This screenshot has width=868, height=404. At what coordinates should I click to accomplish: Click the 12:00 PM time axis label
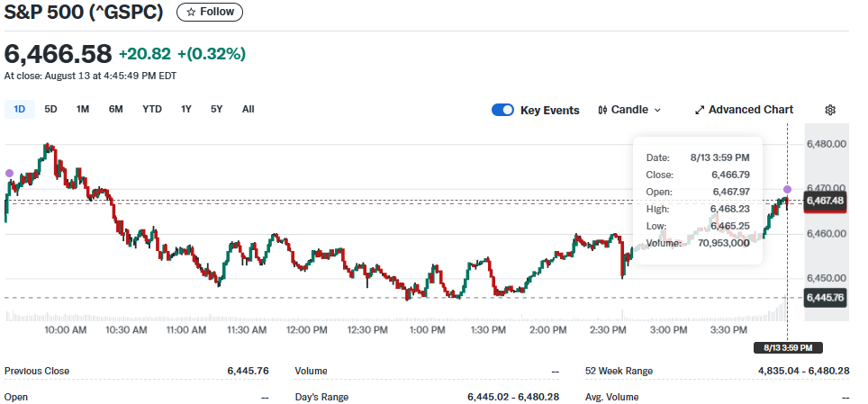click(307, 330)
